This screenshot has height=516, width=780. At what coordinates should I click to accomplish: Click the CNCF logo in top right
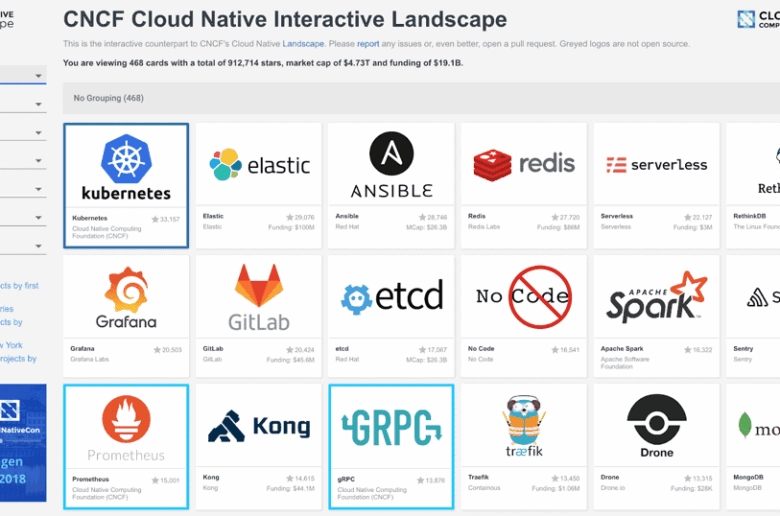758,19
